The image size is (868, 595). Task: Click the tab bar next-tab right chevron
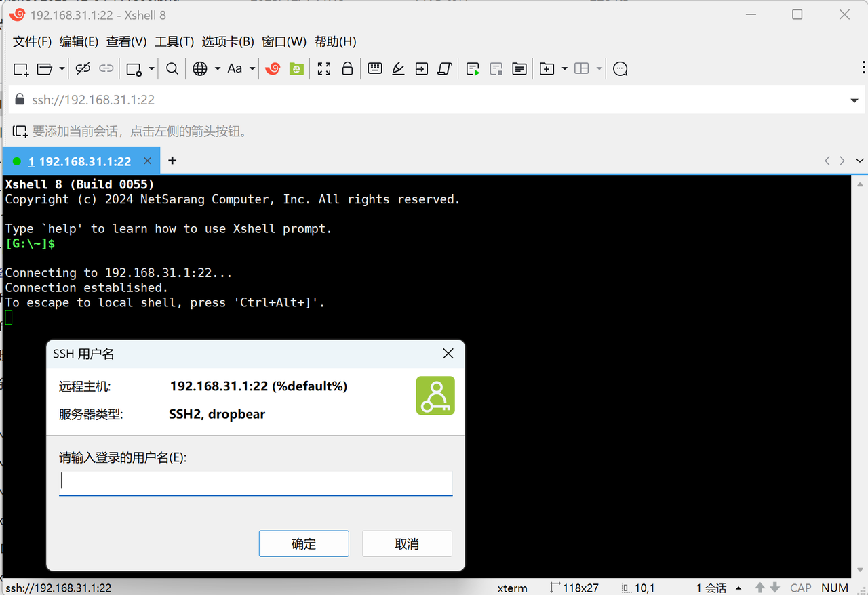click(x=842, y=161)
